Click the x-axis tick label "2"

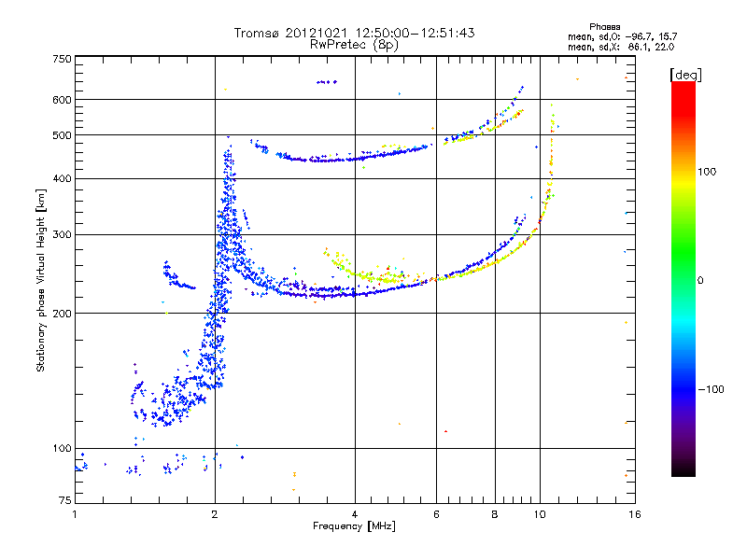(215, 514)
